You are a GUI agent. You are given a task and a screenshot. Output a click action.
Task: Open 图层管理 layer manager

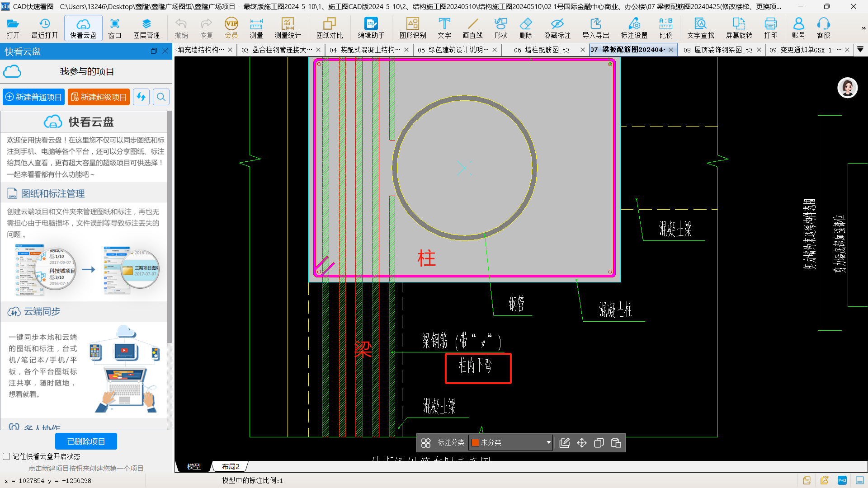click(x=146, y=28)
